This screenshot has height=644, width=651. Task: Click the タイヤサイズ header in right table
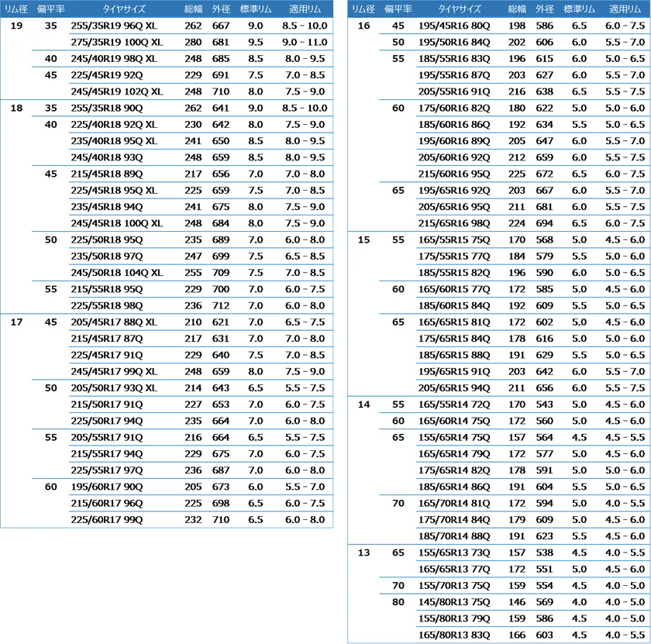pyautogui.click(x=460, y=9)
